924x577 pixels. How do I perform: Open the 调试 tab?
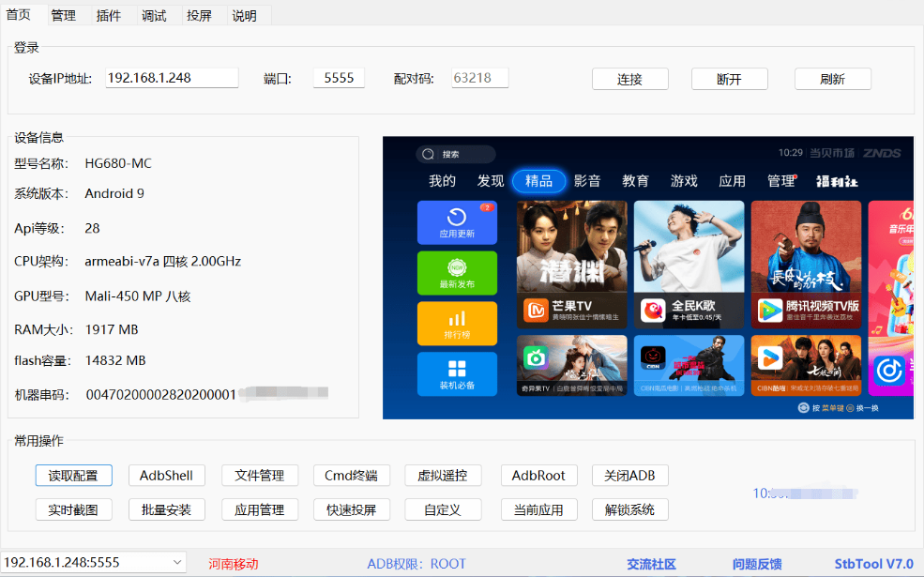pyautogui.click(x=154, y=15)
